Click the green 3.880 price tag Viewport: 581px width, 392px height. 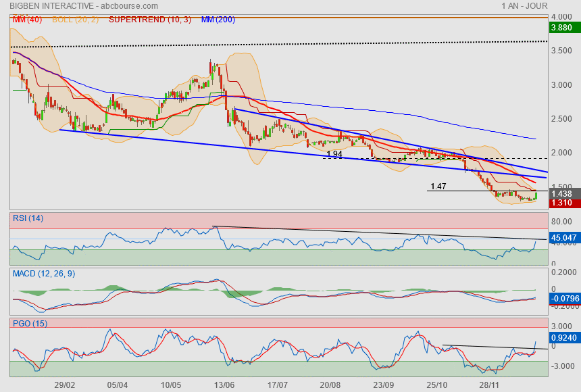click(x=563, y=28)
